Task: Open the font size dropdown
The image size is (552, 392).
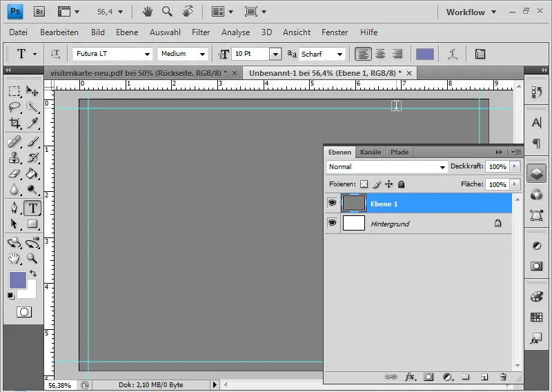Action: (275, 55)
